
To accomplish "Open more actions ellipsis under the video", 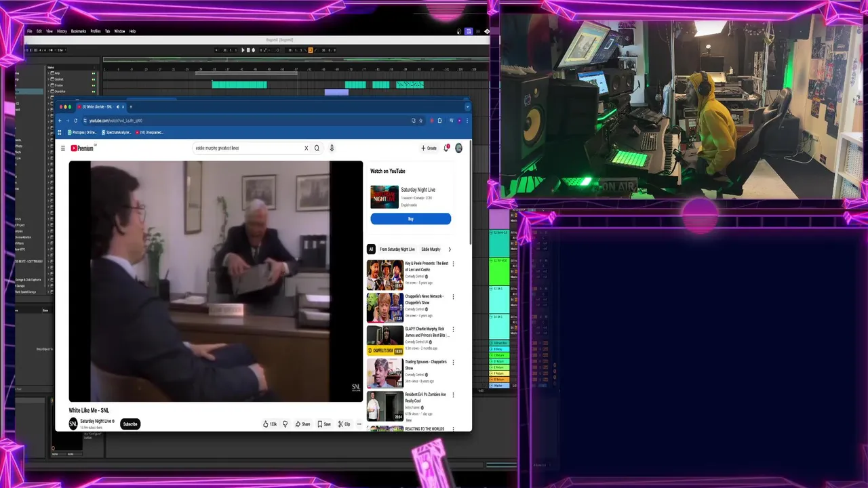I will click(359, 424).
